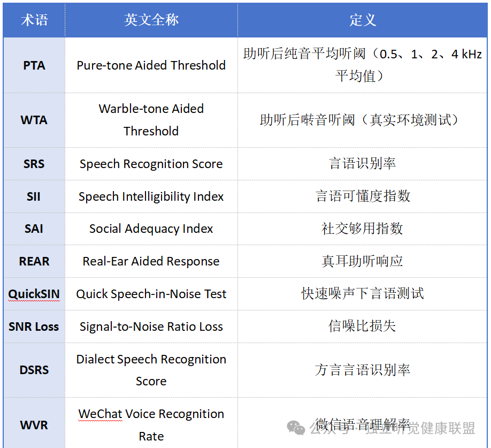The image size is (491, 448).
Task: Click the 信噪比损失 definition cell
Action: coord(362,326)
